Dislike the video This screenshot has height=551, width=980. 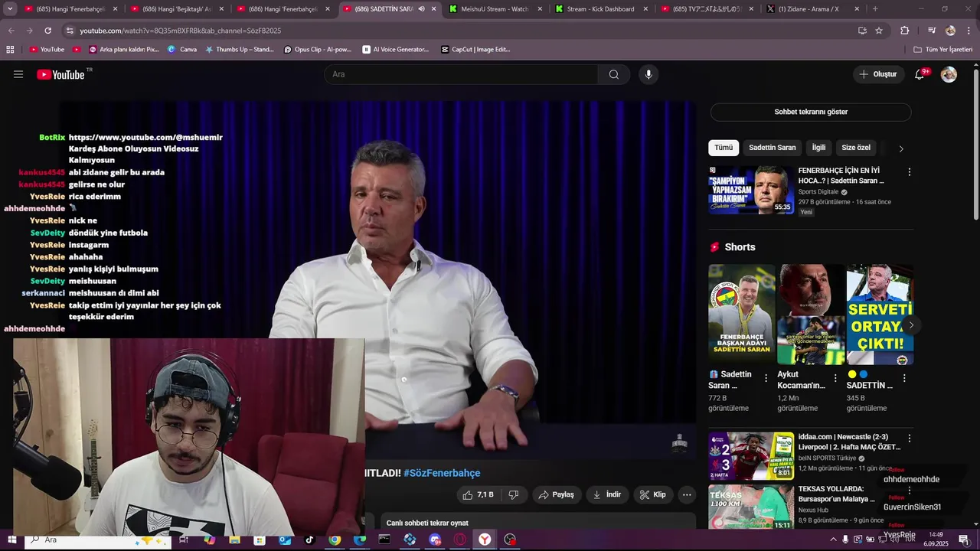coord(514,495)
